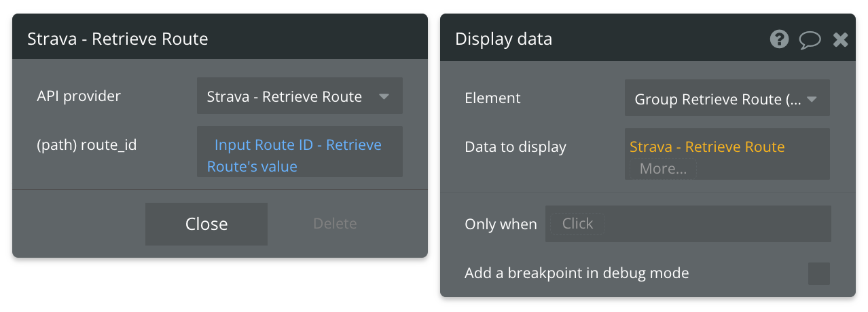The height and width of the screenshot is (312, 868).
Task: Click the help question mark icon
Action: [x=779, y=39]
